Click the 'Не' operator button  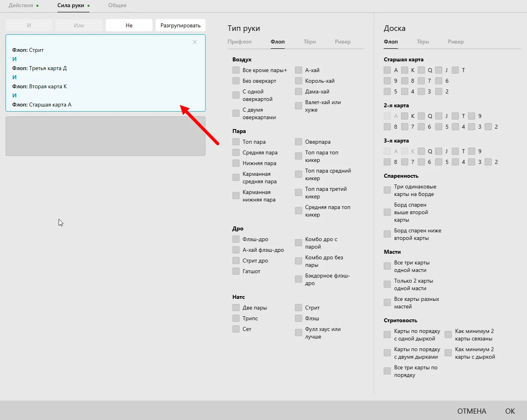coord(129,25)
